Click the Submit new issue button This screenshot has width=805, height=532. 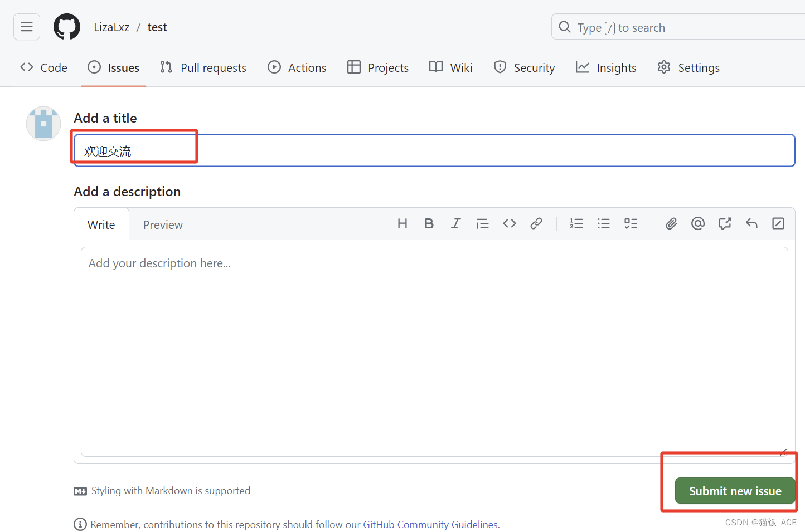coord(735,491)
